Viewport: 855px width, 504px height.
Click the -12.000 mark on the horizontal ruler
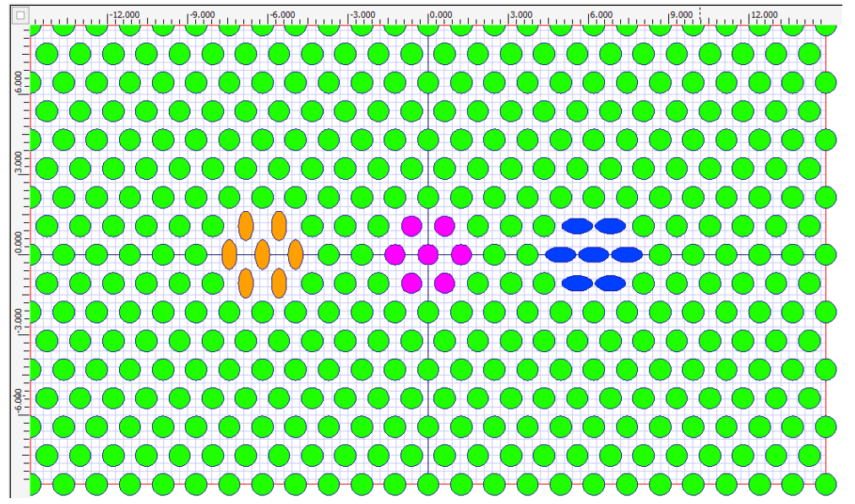coord(126,14)
